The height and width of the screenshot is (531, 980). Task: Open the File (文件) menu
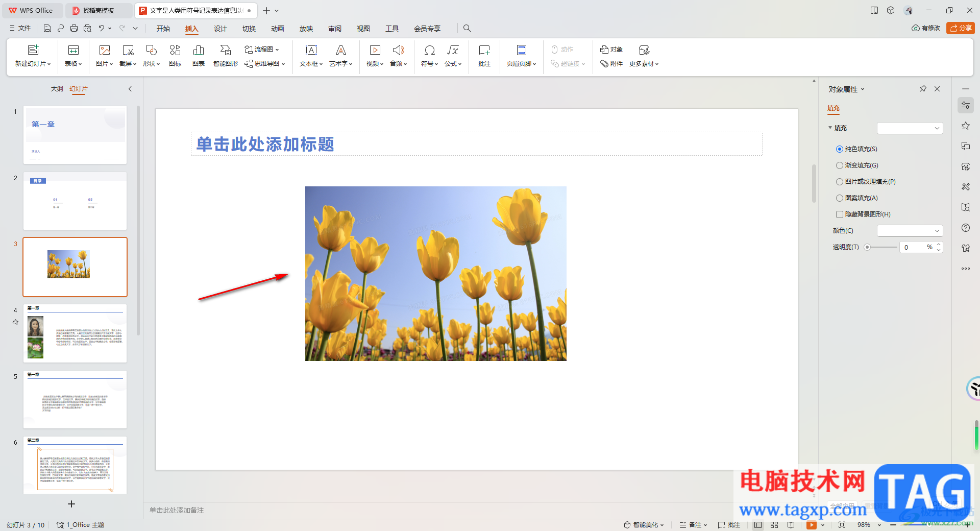click(x=20, y=29)
